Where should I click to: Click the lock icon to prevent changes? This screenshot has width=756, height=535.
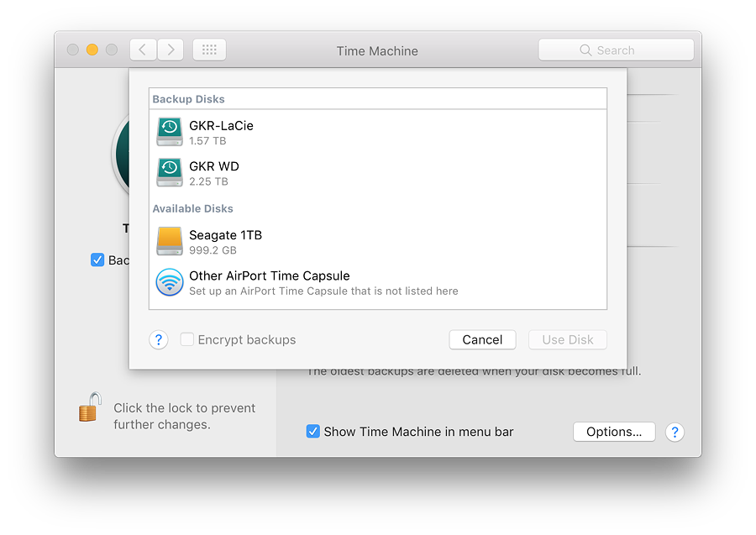(x=90, y=407)
